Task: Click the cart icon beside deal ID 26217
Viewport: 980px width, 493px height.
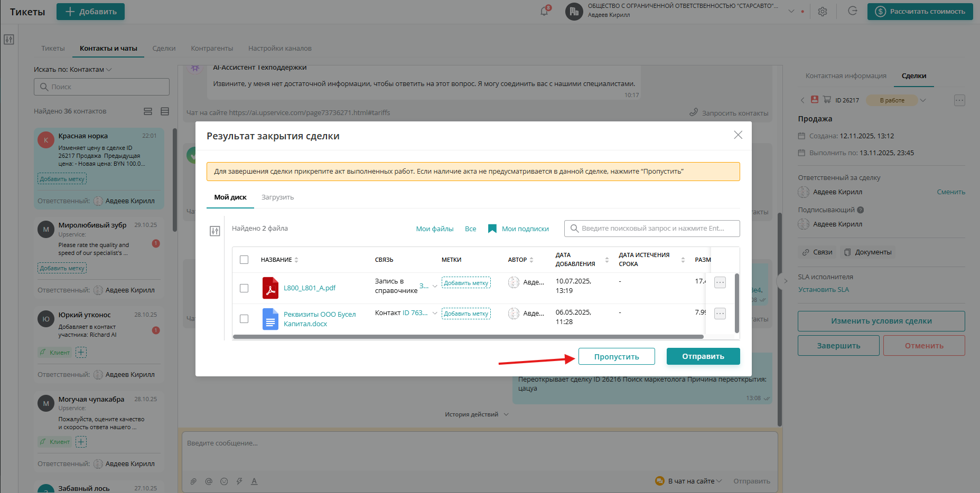Action: (x=827, y=99)
